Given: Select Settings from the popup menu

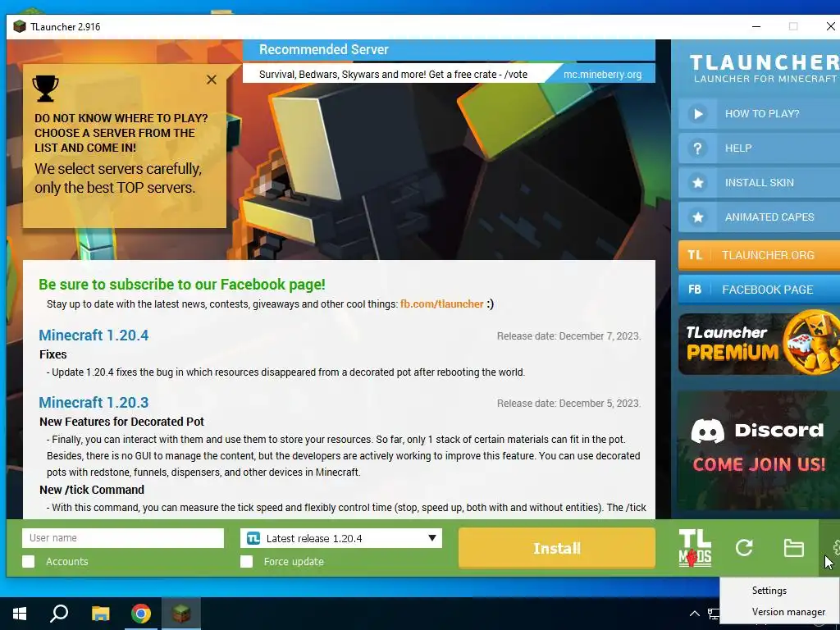Looking at the screenshot, I should point(769,591).
